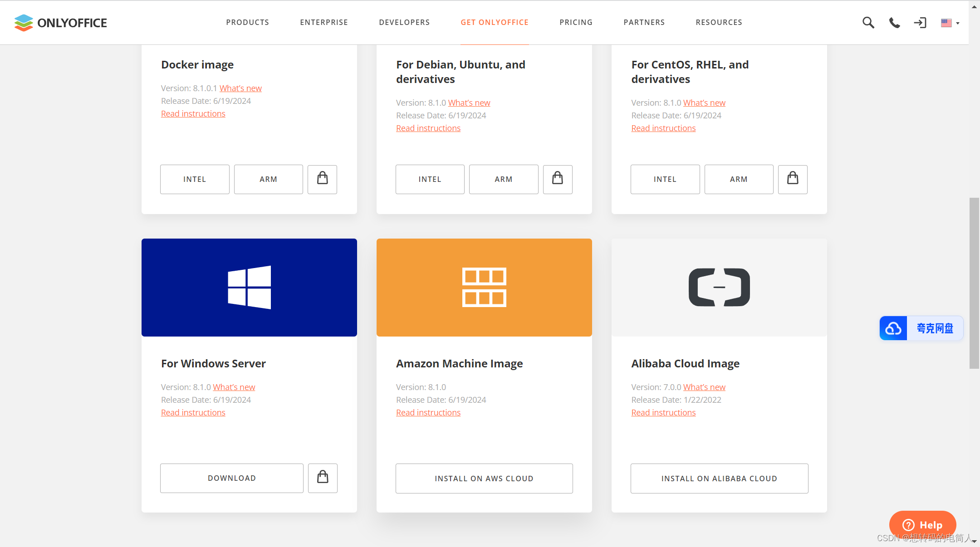Click shopping bag icon in Docker image card
Image resolution: width=980 pixels, height=547 pixels.
322,179
